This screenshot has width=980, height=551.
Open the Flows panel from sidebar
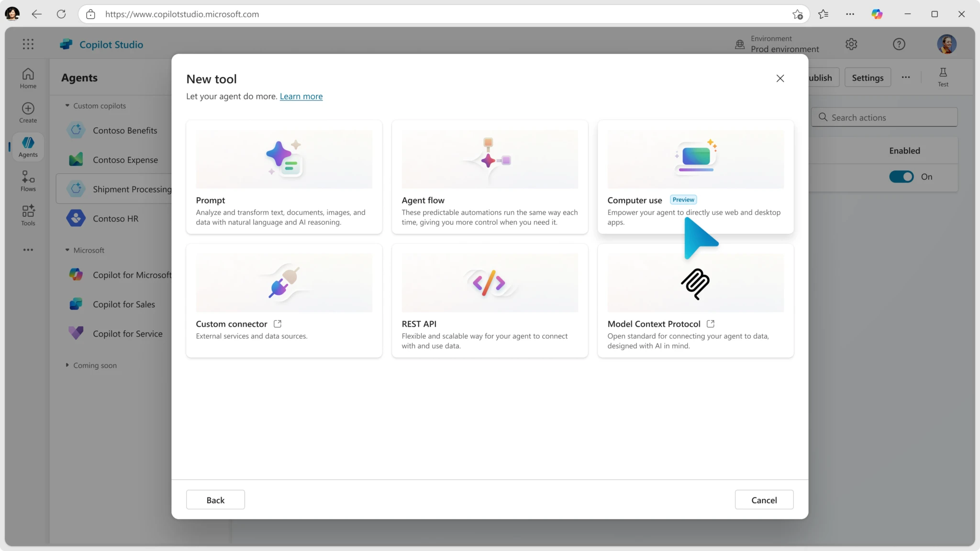[x=28, y=180]
